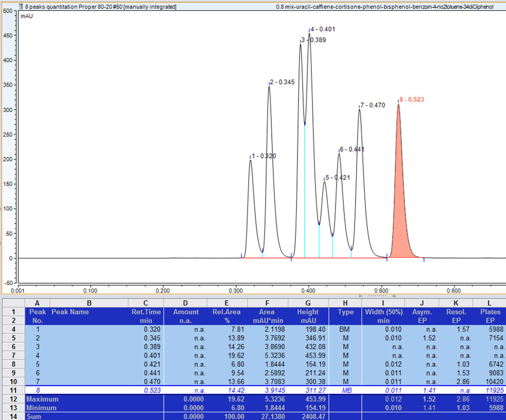Click the 'Sum' summary row label
Image resolution: width=506 pixels, height=420 pixels.
coord(34,416)
